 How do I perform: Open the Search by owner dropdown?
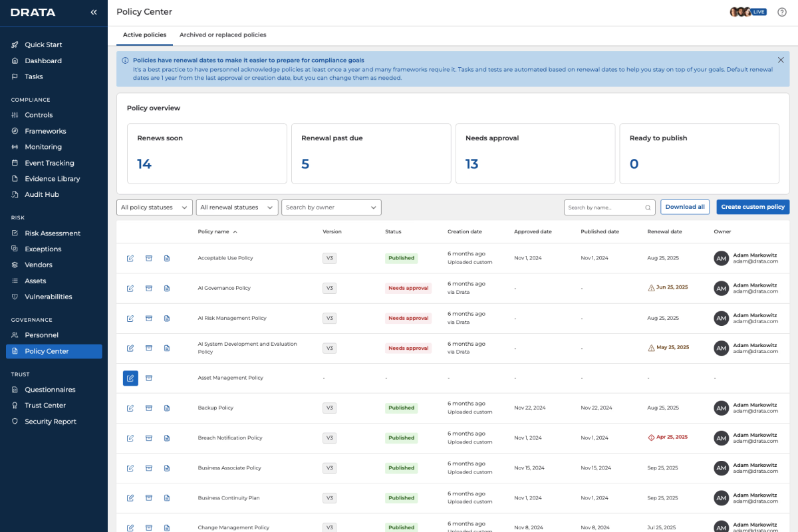[331, 207]
